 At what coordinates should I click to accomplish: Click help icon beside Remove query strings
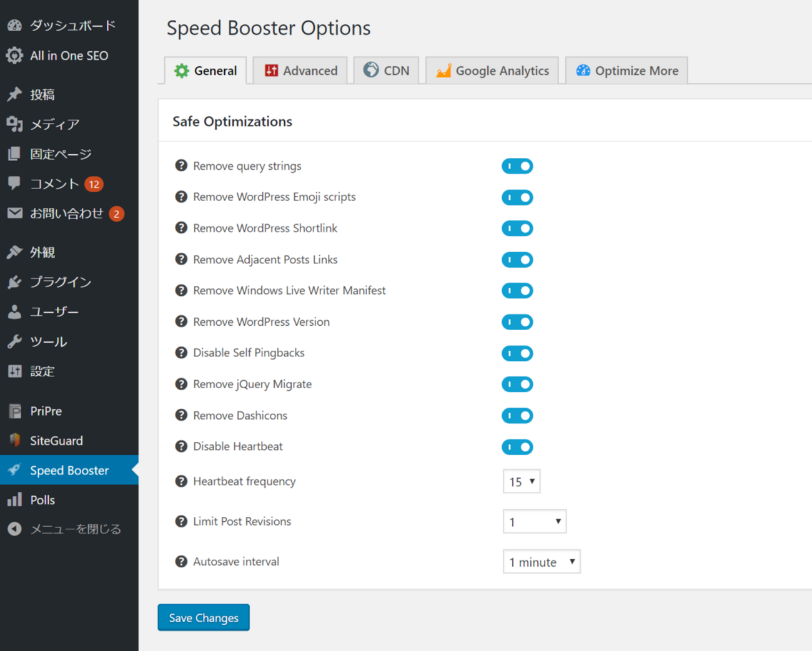(x=181, y=165)
